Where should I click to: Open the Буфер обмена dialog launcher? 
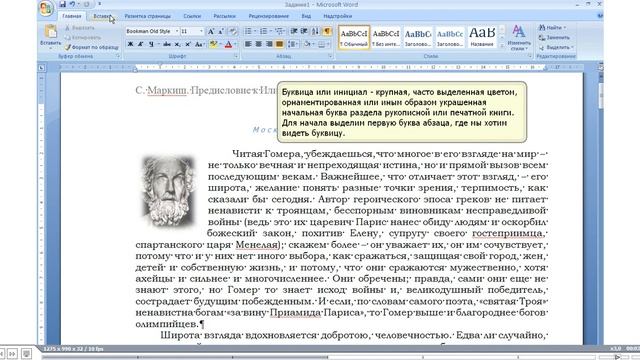(x=118, y=56)
